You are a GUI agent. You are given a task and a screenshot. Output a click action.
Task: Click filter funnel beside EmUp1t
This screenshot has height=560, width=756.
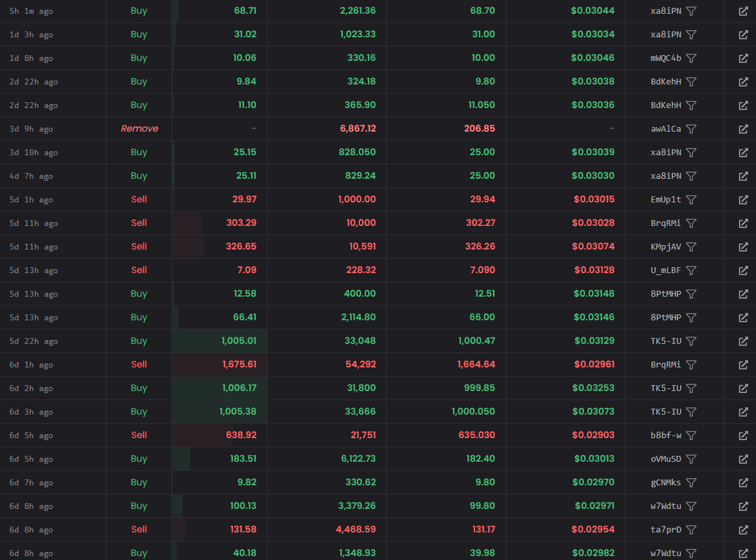(x=691, y=200)
